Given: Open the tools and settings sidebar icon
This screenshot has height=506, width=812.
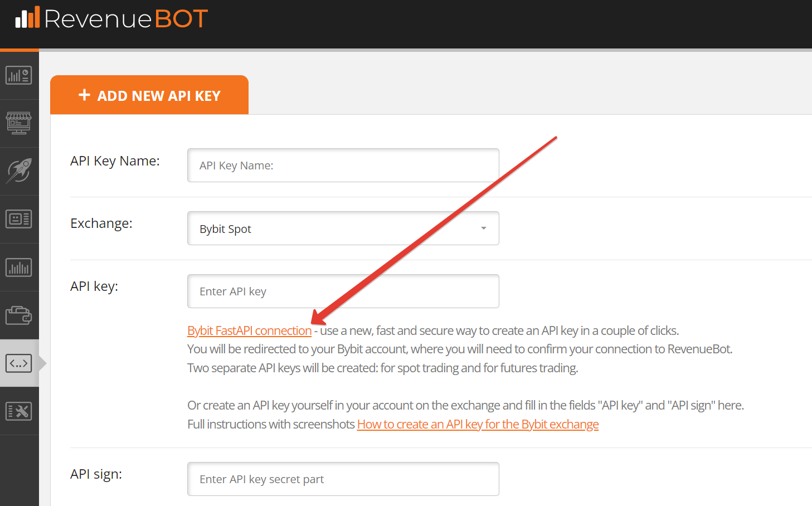Looking at the screenshot, I should [x=19, y=411].
